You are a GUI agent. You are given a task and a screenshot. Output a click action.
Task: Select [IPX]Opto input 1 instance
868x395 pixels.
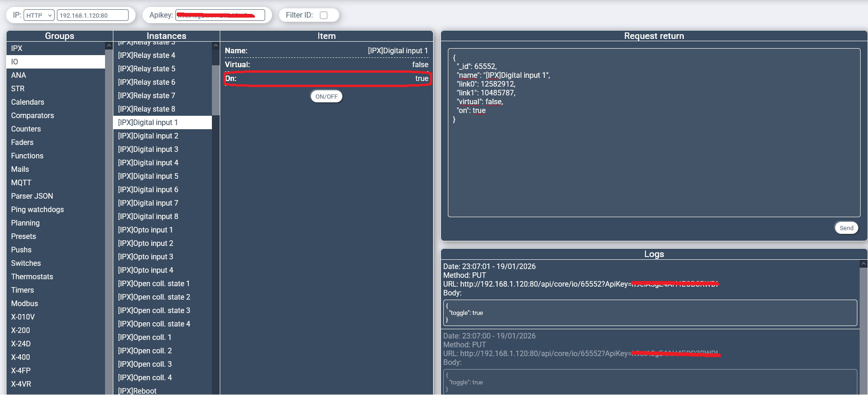tap(162, 230)
